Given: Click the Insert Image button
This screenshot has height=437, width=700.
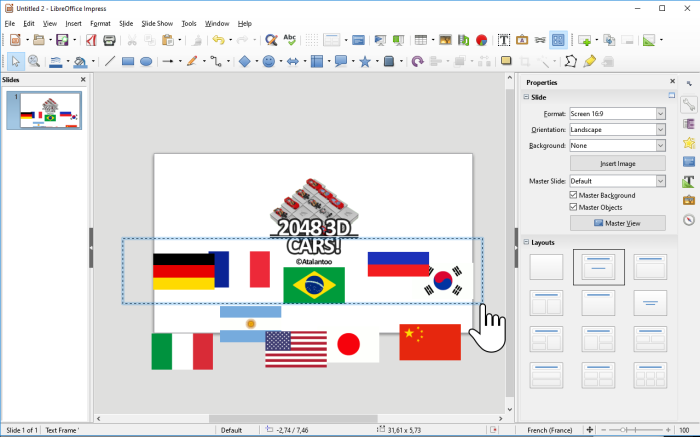Looking at the screenshot, I should point(617,163).
